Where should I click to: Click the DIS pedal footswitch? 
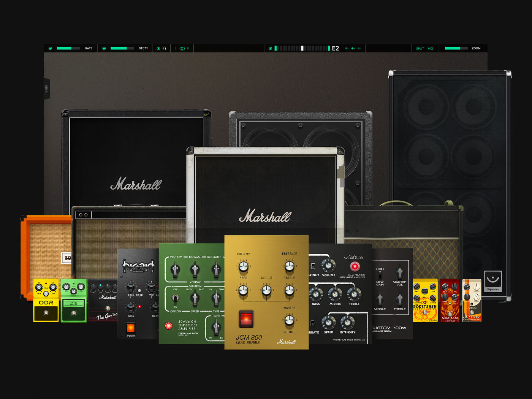click(x=74, y=313)
